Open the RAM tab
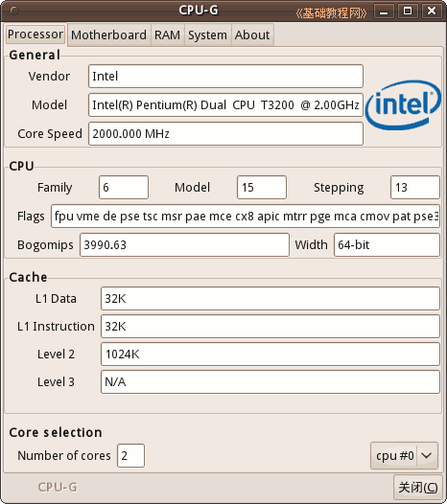Image resolution: width=447 pixels, height=504 pixels. pos(167,35)
